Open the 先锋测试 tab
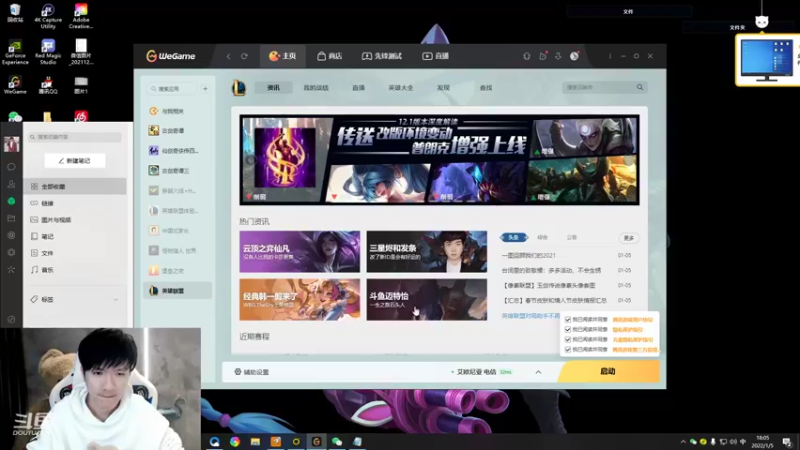 (382, 56)
